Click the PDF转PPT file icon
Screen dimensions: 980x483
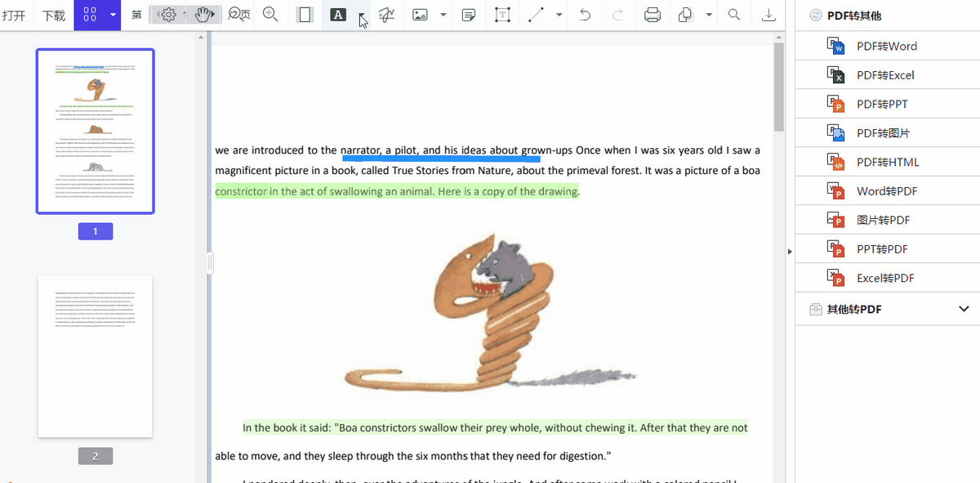[x=835, y=104]
